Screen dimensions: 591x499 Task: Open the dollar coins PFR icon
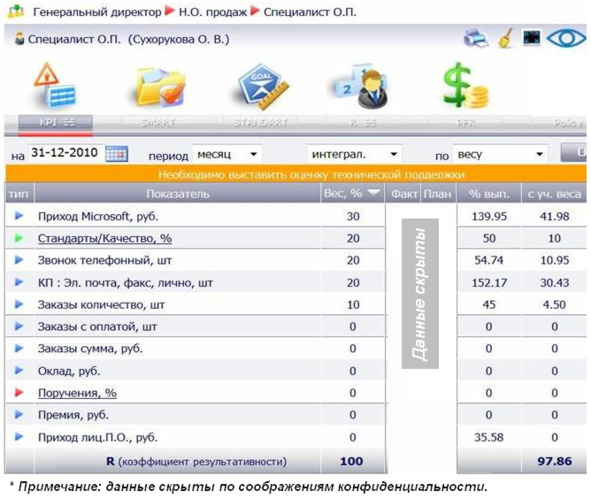point(465,86)
